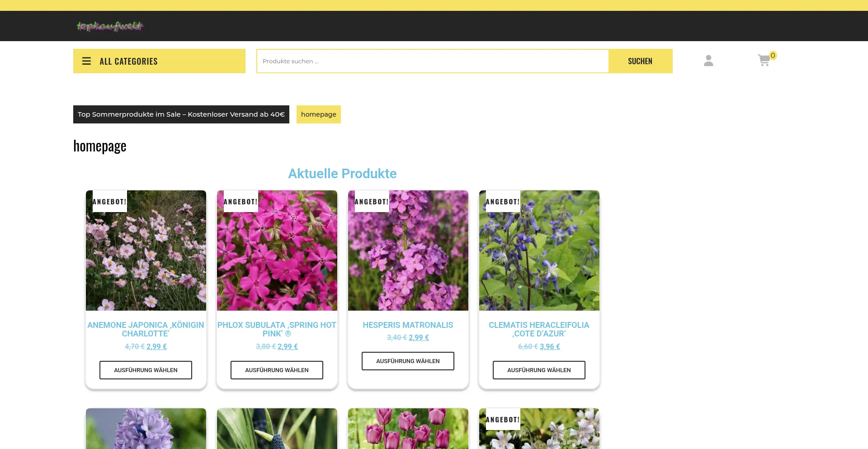Open the purple tulips product image
Screen dimensions: 868x449
pyautogui.click(x=408, y=429)
